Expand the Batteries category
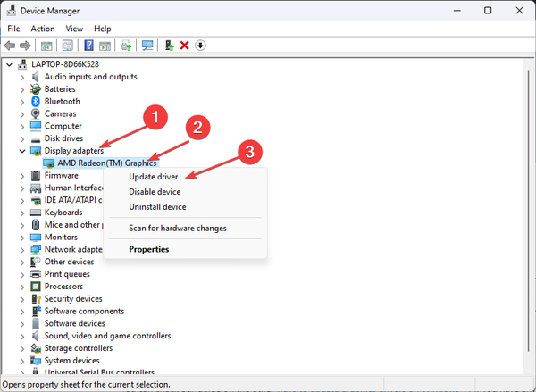The image size is (536, 392). 23,89
